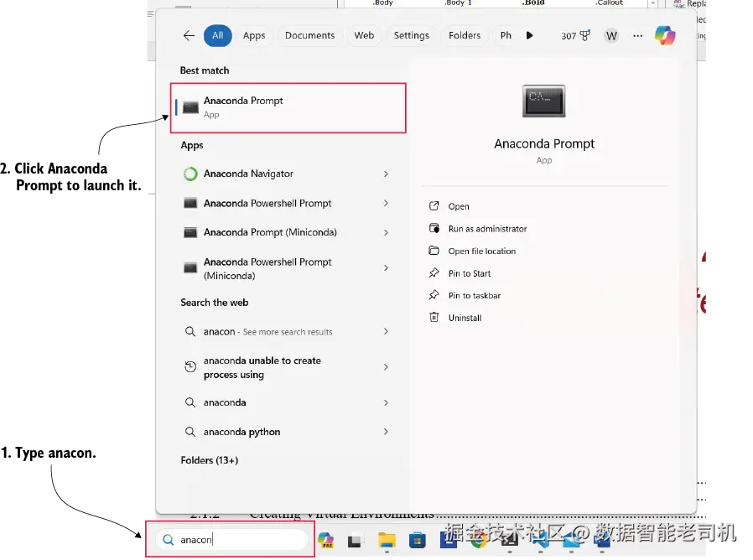Select the Settings filter tab
Screen dimensions: 753x560
pyautogui.click(x=412, y=35)
